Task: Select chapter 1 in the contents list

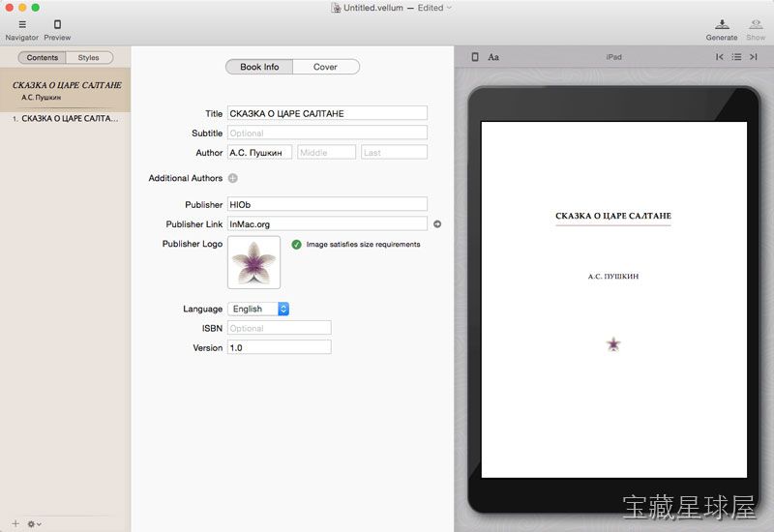Action: 65,118
